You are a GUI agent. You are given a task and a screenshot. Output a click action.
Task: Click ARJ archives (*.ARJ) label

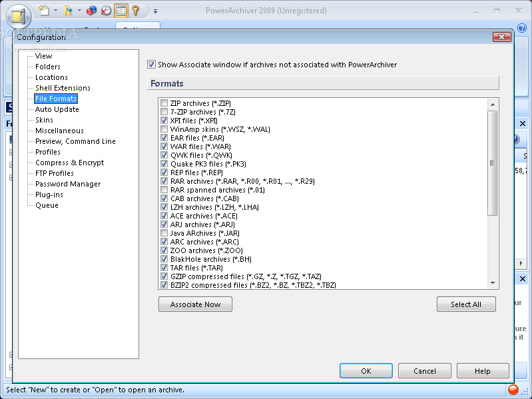(202, 224)
